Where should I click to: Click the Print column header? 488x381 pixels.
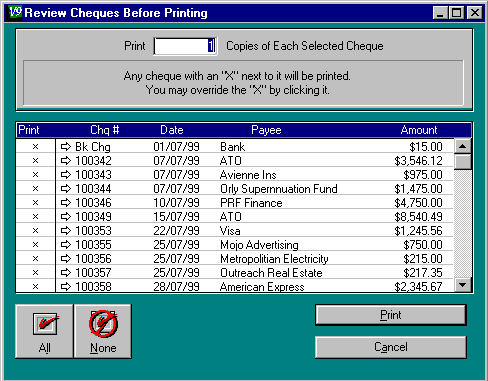coord(29,130)
